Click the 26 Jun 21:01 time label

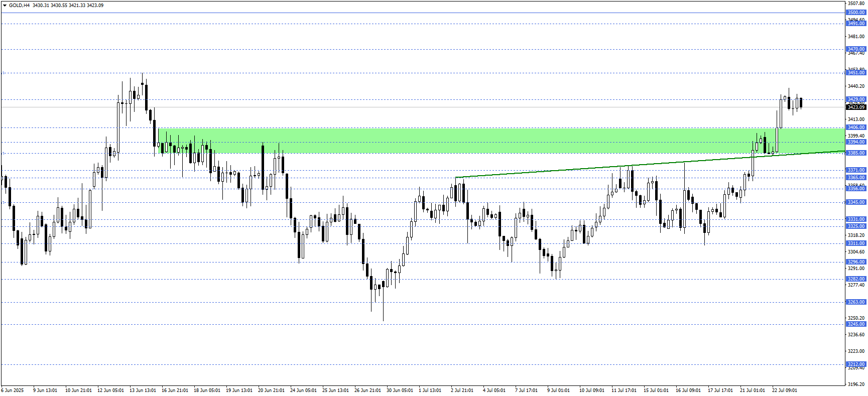(367, 390)
